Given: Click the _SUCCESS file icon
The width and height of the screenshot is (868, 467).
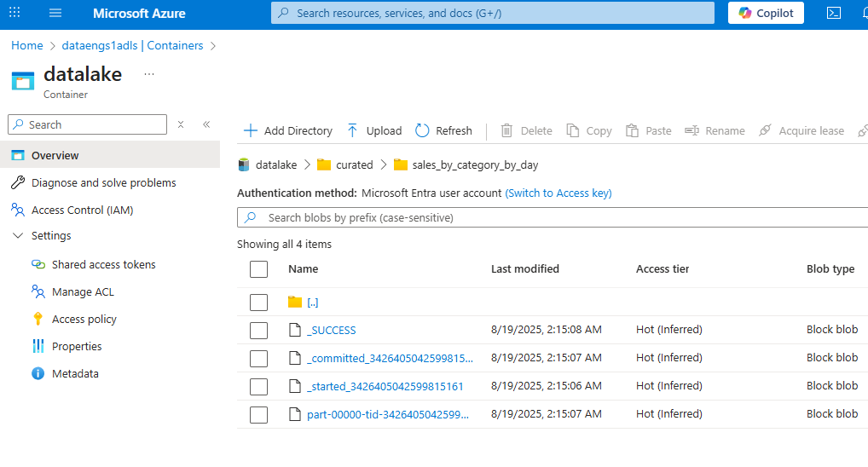Looking at the screenshot, I should 295,331.
